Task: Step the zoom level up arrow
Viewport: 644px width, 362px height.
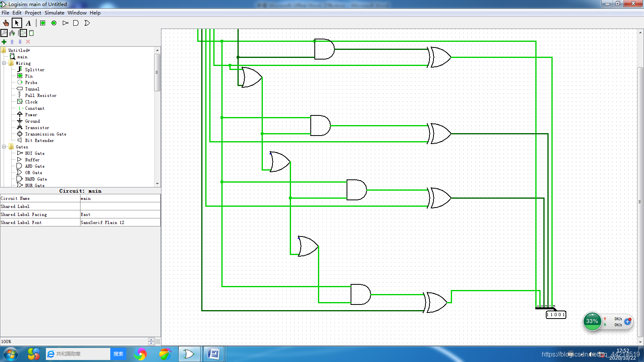Action: coord(151,340)
